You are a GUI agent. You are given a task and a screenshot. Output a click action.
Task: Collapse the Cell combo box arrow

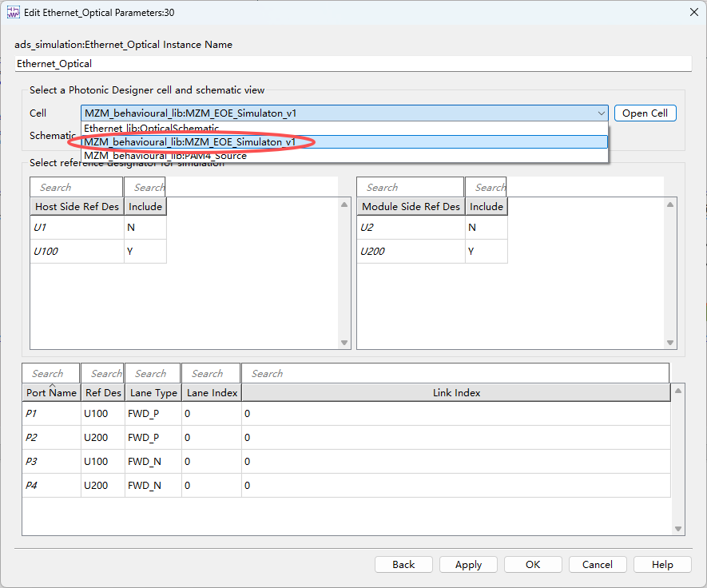point(601,113)
